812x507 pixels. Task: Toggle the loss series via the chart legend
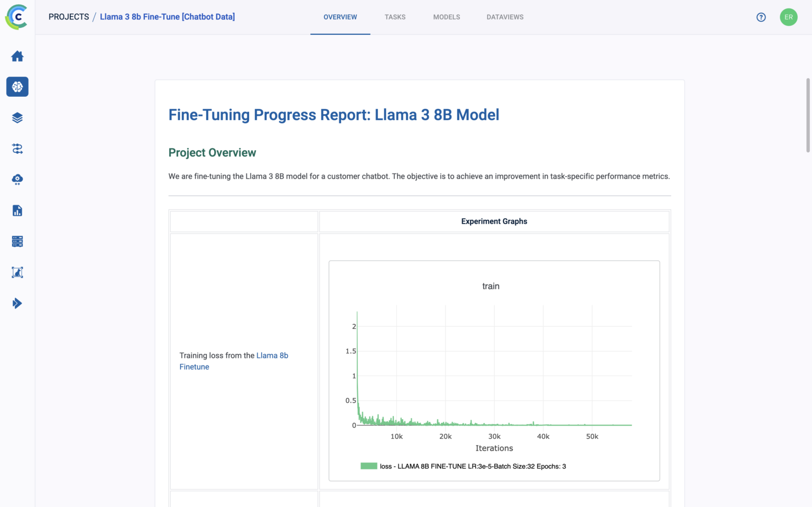(472, 466)
